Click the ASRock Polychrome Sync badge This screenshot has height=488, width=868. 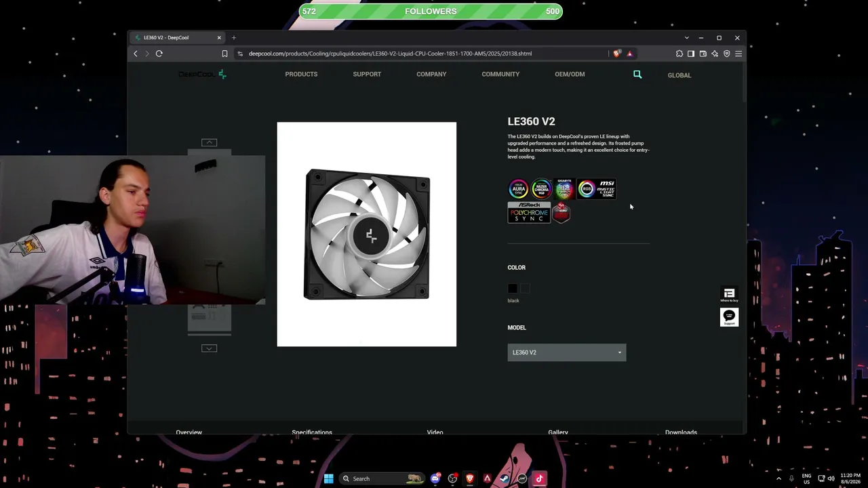529,213
